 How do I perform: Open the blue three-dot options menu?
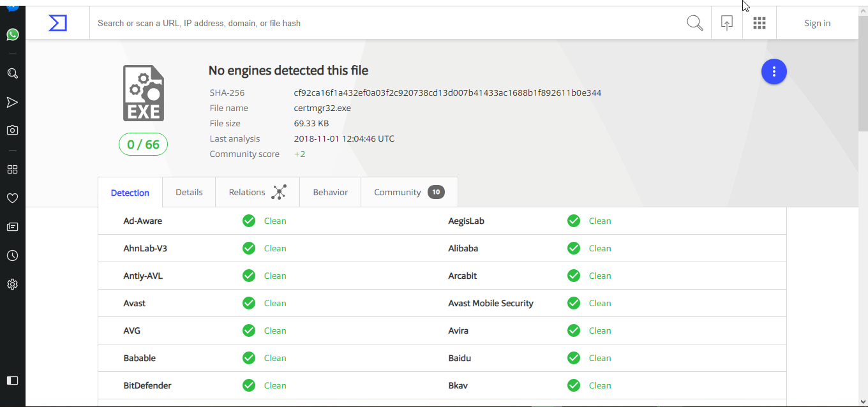point(774,71)
